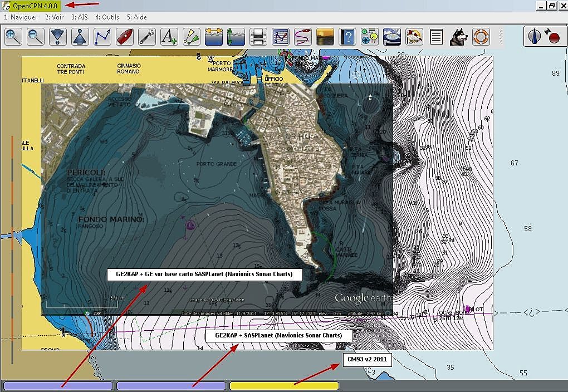Open Options with the wrench icon
Image resolution: width=568 pixels, height=392 pixels.
pos(147,37)
